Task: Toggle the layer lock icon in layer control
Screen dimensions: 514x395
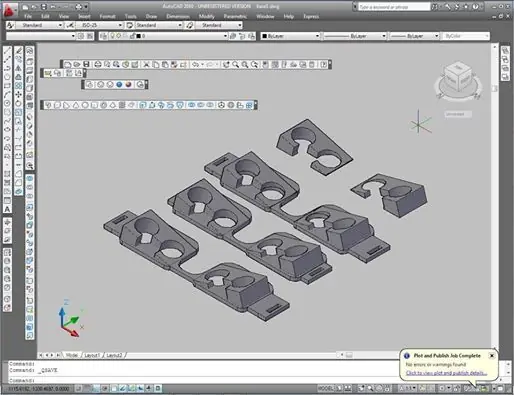Action: pos(132,36)
